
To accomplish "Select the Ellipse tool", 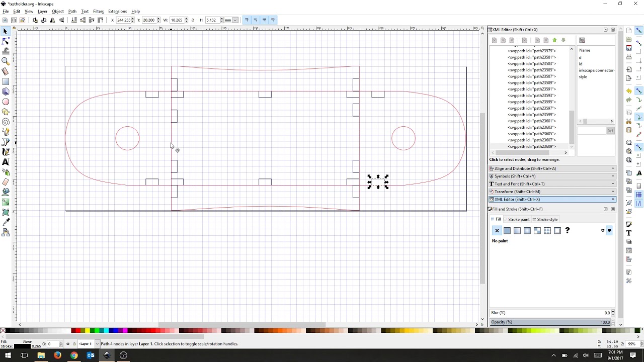I will point(6,102).
